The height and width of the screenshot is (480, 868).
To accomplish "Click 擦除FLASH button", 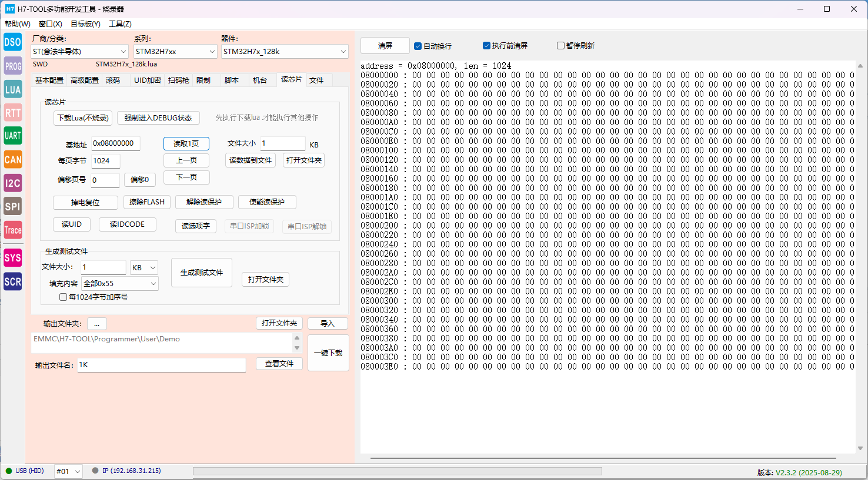I will (x=147, y=202).
